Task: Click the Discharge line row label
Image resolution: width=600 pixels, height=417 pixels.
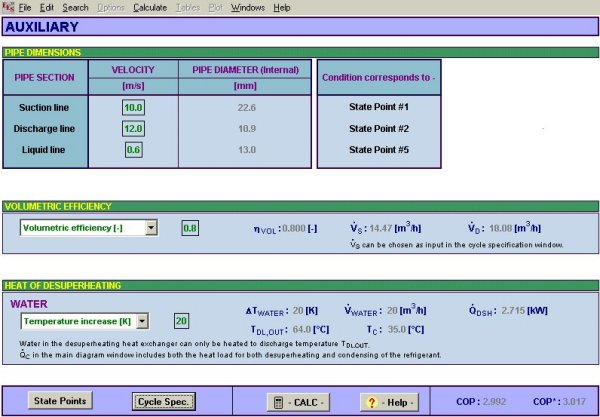Action: (x=44, y=129)
